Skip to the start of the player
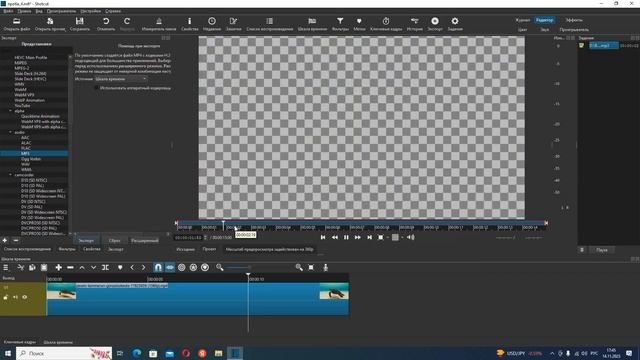 pos(323,237)
